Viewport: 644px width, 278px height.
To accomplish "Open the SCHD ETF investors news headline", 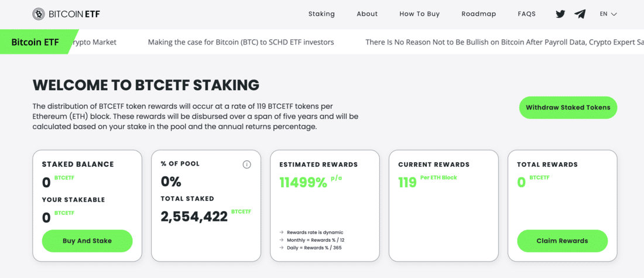I will coord(241,42).
